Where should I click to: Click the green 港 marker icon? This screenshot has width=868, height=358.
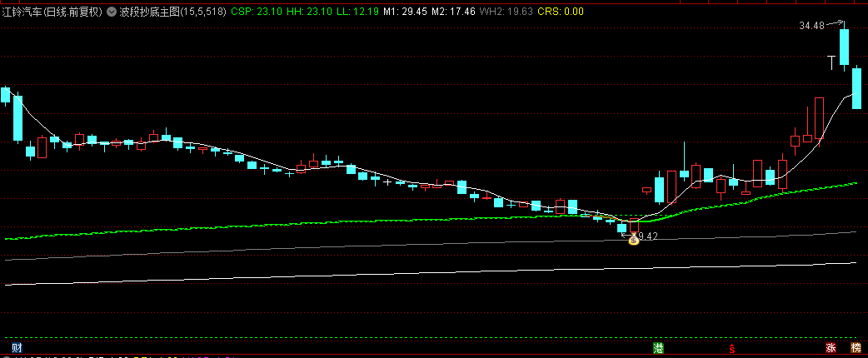[x=659, y=348]
